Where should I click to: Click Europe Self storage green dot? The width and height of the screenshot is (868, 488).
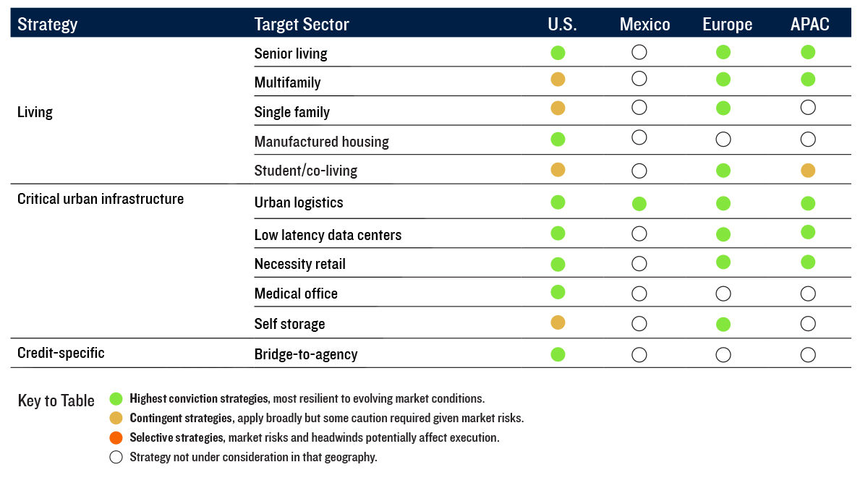[723, 324]
